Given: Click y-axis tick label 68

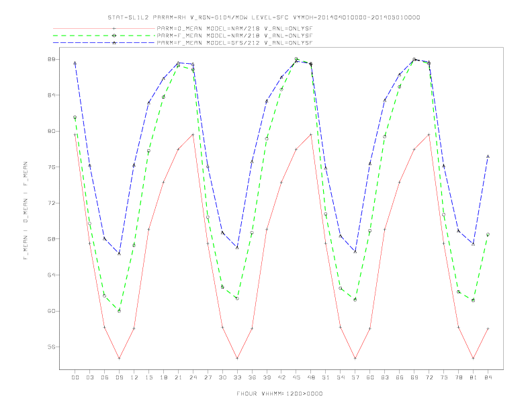Looking at the screenshot, I should coord(52,239).
